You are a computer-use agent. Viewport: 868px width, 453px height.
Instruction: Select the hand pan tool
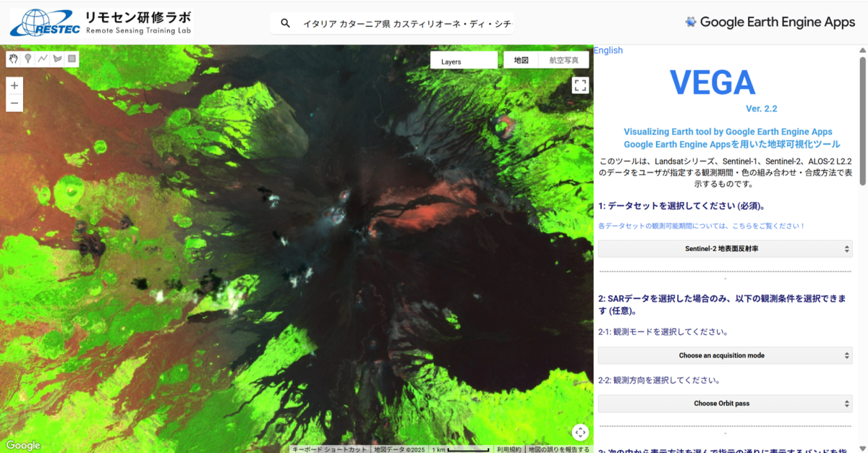coord(14,59)
